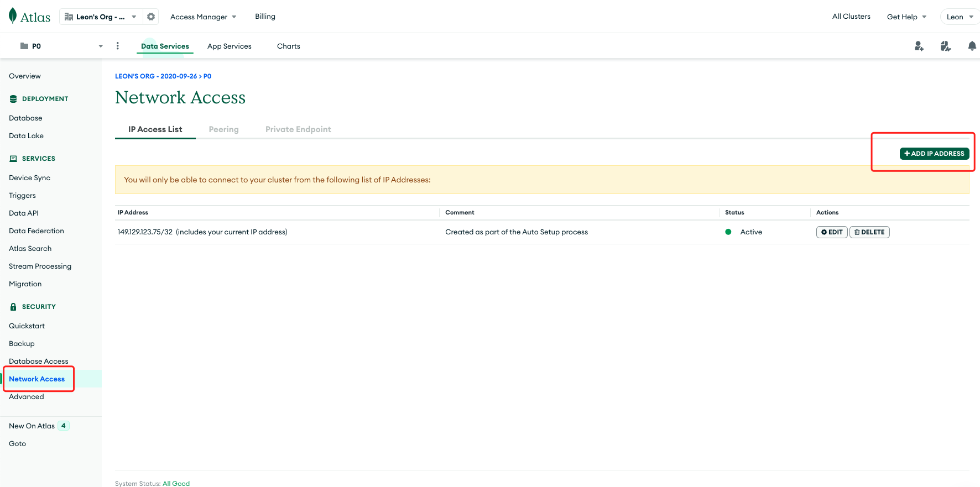Click the green Active status dot

pos(728,232)
